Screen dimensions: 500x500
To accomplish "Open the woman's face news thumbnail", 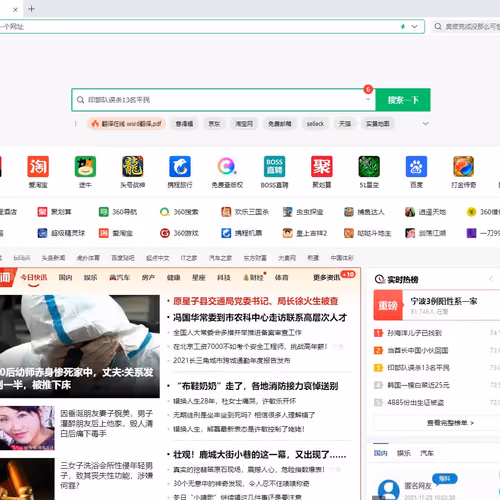I will (x=27, y=428).
